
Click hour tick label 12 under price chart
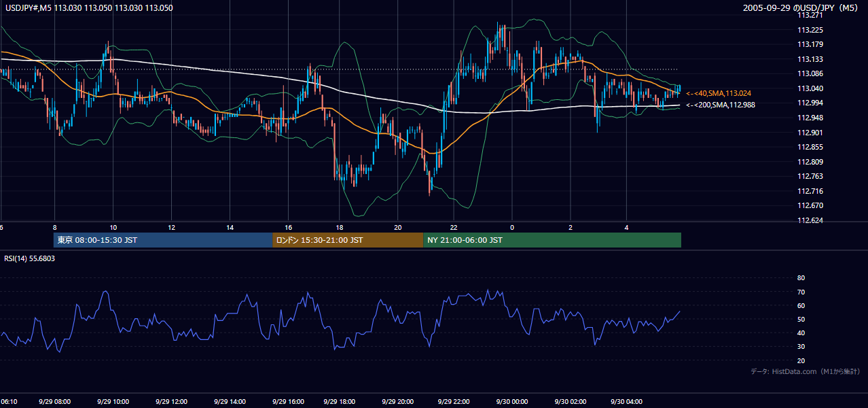171,227
